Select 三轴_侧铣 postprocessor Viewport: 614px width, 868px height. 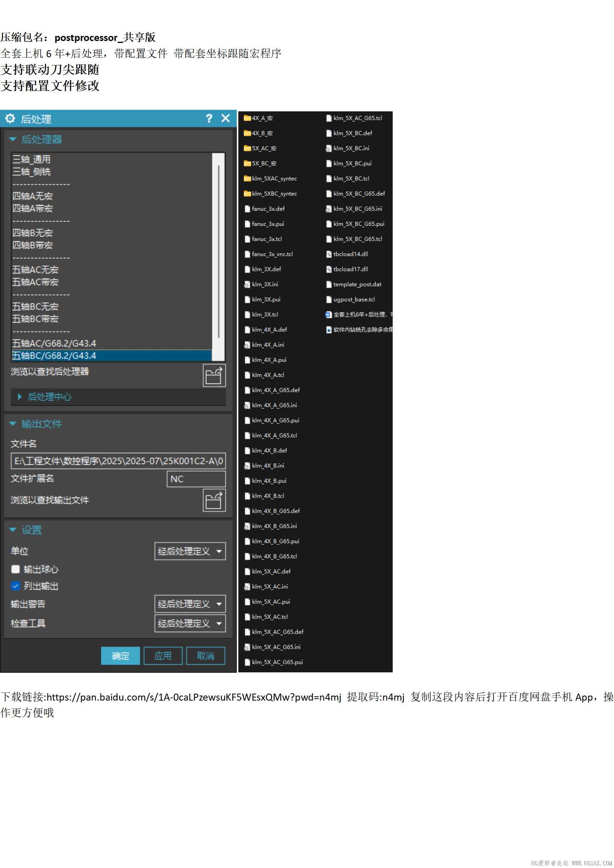click(31, 172)
